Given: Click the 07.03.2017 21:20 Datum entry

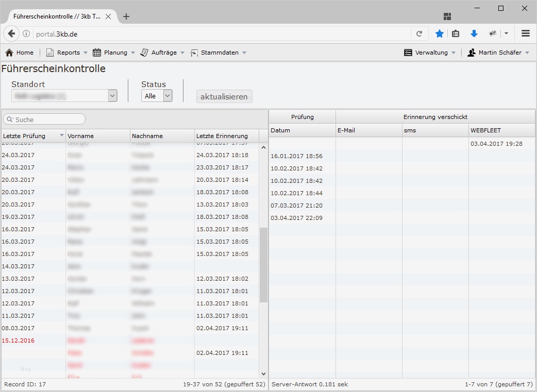Looking at the screenshot, I should click(296, 206).
